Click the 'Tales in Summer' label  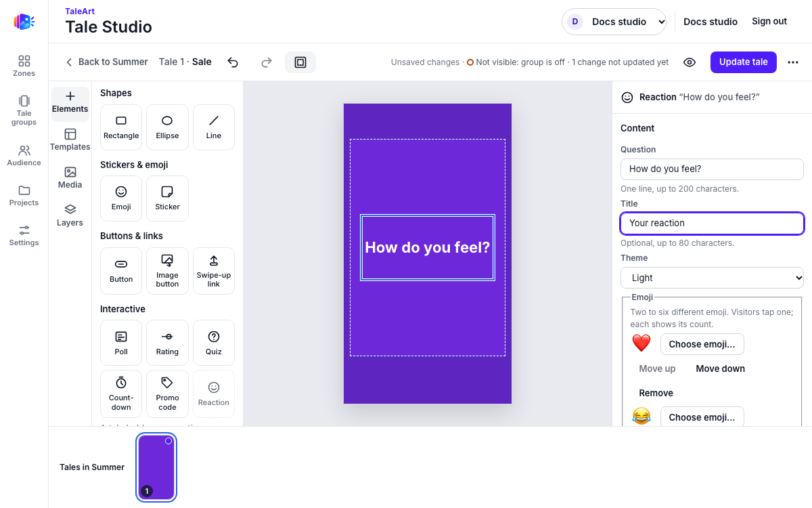point(92,467)
